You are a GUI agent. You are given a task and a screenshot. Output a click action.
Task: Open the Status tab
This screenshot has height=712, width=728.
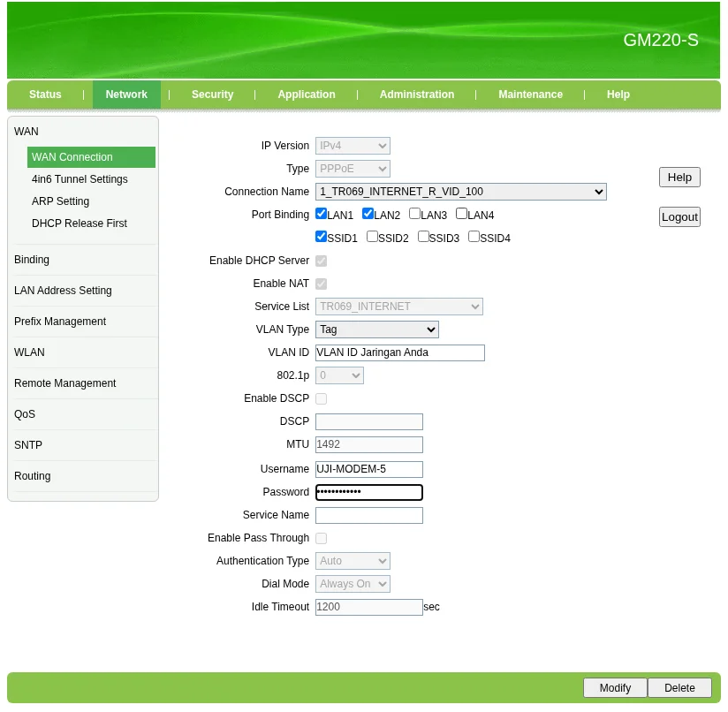45,95
